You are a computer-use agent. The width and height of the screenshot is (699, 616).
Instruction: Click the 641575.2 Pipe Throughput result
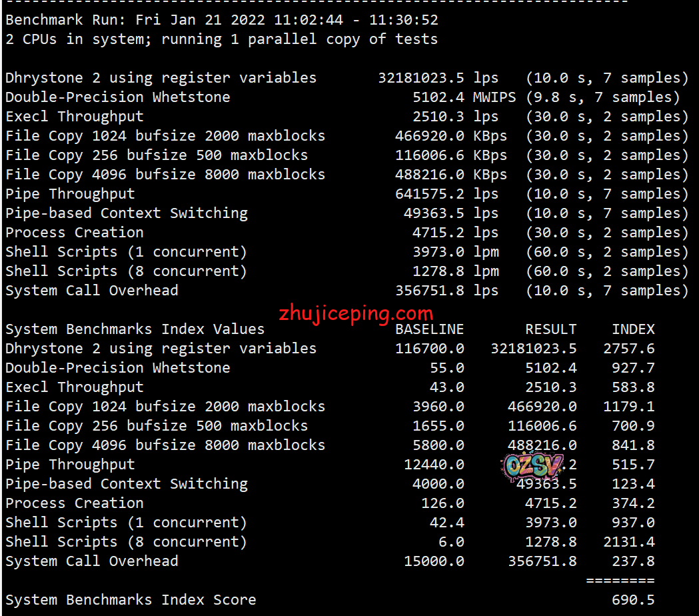point(429,194)
